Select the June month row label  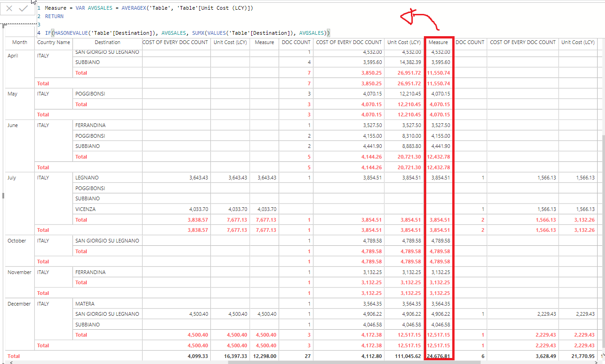click(13, 125)
